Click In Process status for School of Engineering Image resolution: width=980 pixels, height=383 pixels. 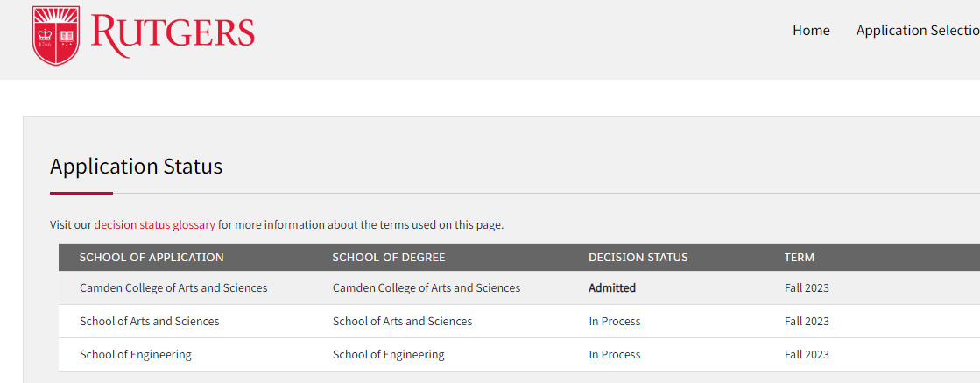pyautogui.click(x=614, y=354)
